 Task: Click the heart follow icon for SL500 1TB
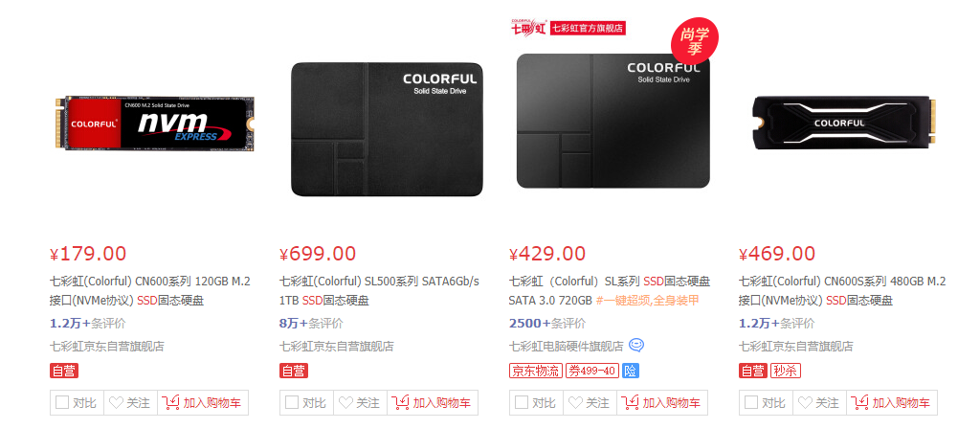click(345, 403)
